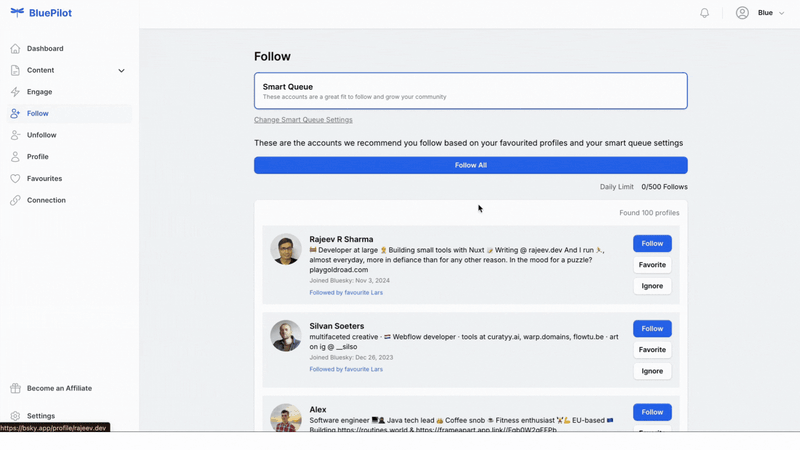Follow Alex
The width and height of the screenshot is (800, 450).
coord(652,412)
